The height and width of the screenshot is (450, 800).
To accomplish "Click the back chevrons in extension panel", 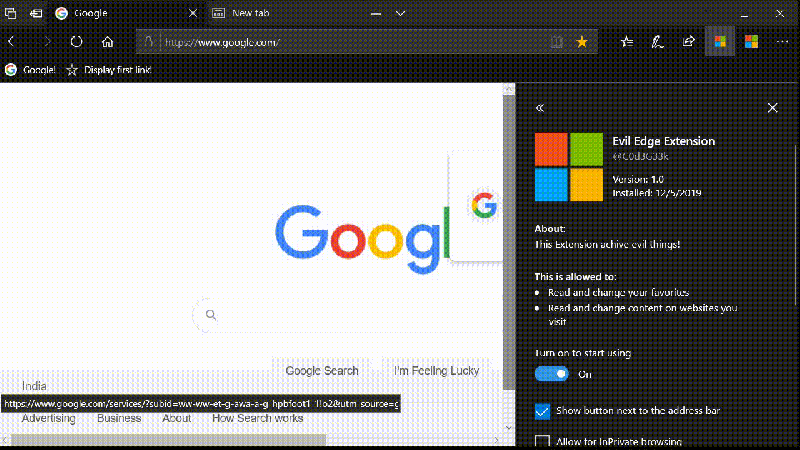I will (540, 108).
